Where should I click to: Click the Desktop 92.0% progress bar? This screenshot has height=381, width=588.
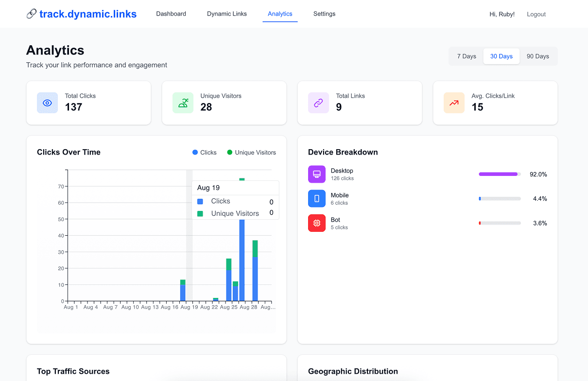(x=500, y=174)
